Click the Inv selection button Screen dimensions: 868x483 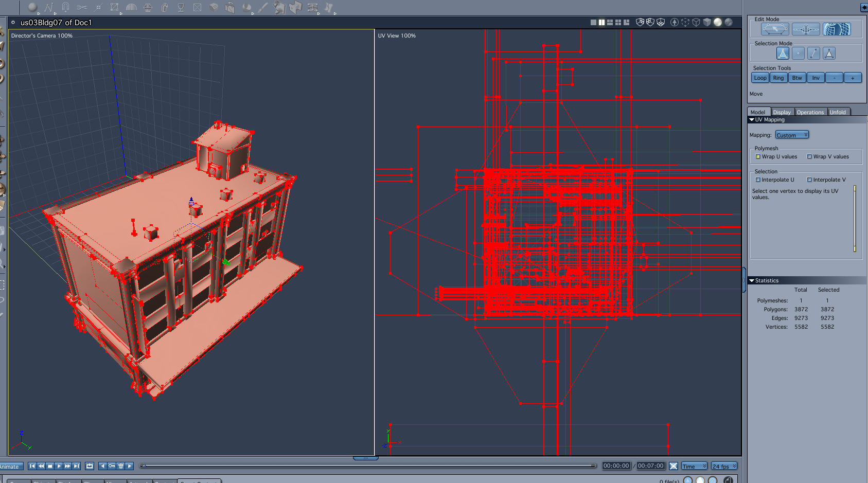(816, 78)
